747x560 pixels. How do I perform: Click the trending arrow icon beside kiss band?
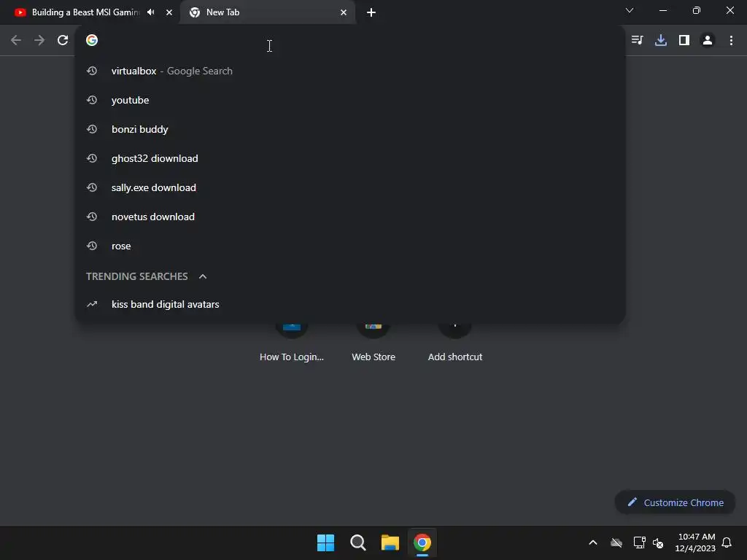point(92,304)
